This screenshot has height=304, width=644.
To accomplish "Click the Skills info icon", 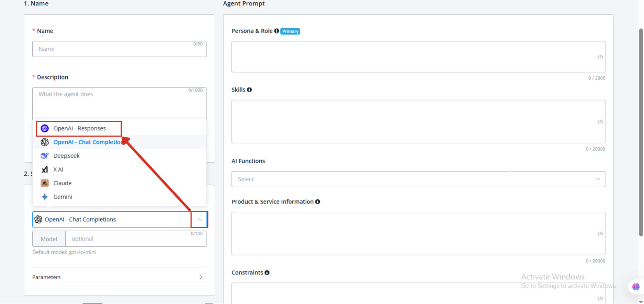I will (249, 90).
